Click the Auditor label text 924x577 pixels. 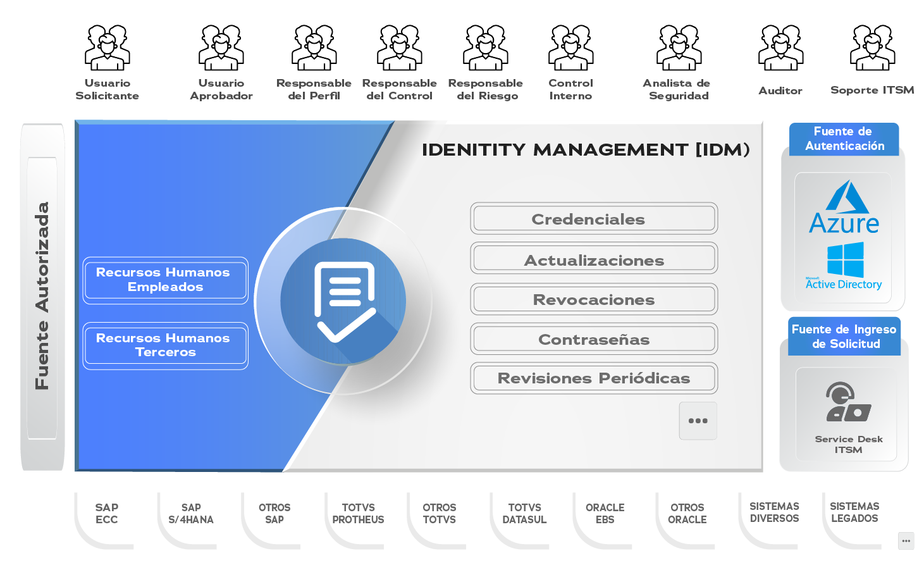781,90
